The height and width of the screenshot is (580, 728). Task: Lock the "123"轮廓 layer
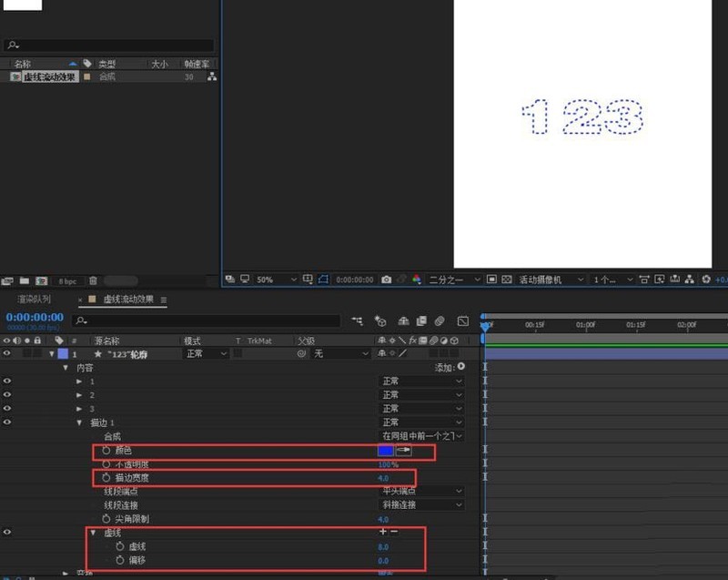pyautogui.click(x=36, y=354)
